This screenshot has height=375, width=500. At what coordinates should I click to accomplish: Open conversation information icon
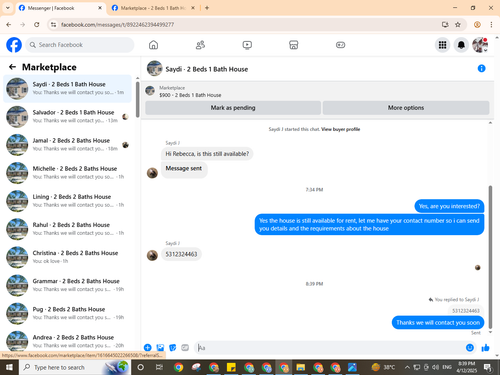tap(481, 68)
